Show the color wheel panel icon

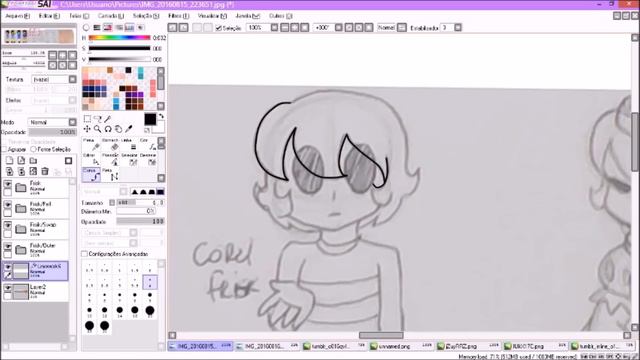point(86,28)
